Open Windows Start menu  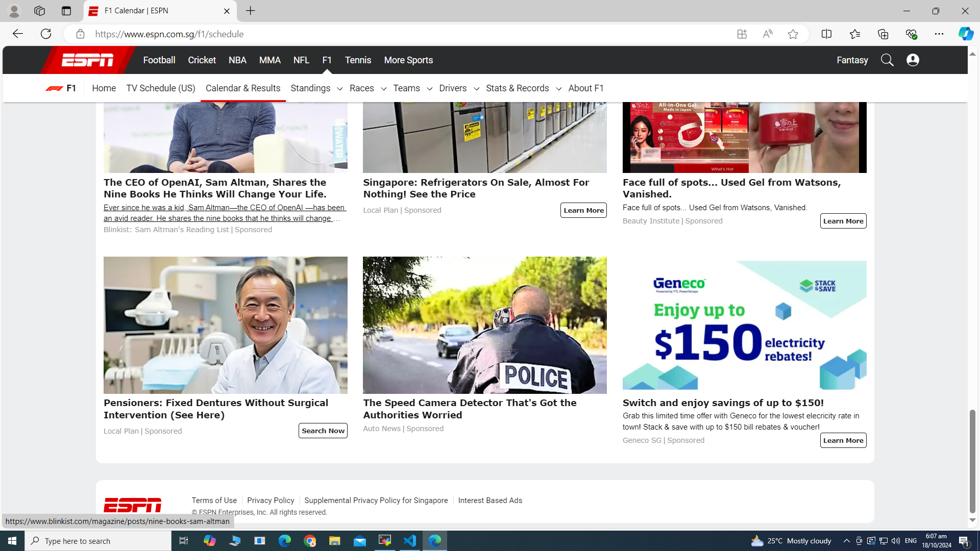tap(12, 541)
